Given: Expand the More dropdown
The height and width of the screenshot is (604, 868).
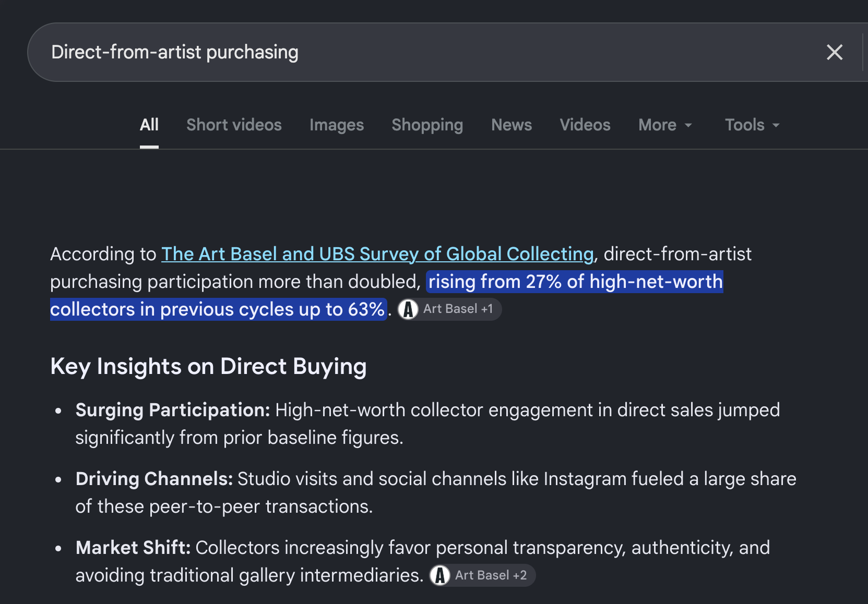Looking at the screenshot, I should tap(665, 125).
